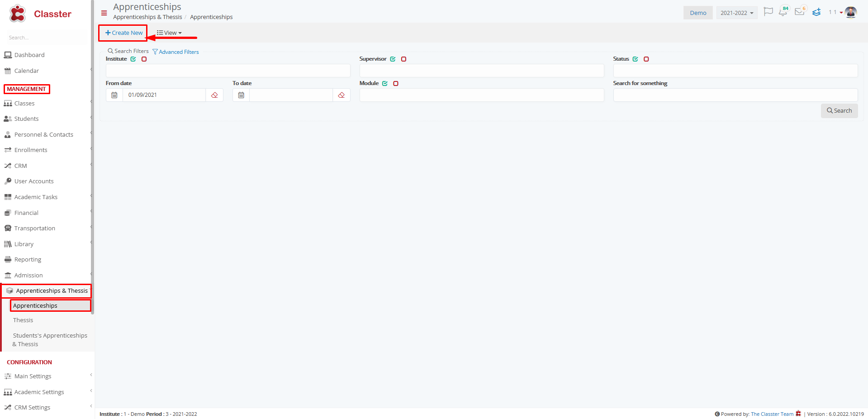The image size is (868, 419).
Task: Open the CRM menu item
Action: pyautogui.click(x=20, y=166)
